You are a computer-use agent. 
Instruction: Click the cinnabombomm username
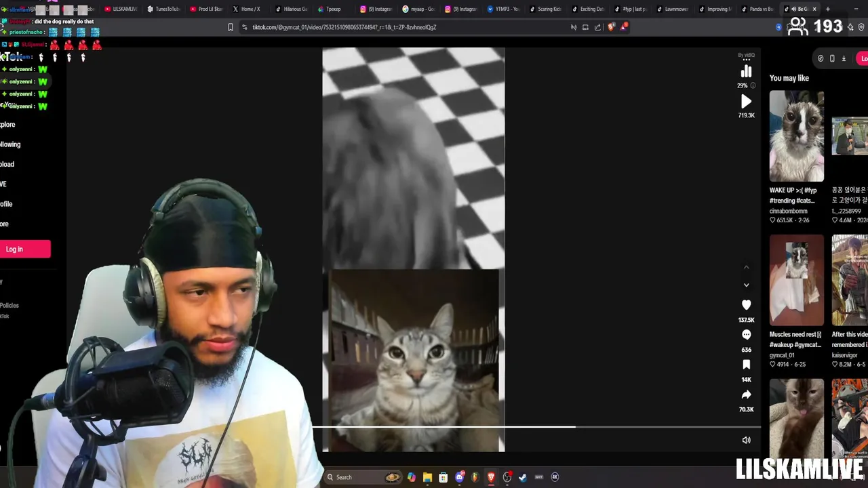click(788, 211)
